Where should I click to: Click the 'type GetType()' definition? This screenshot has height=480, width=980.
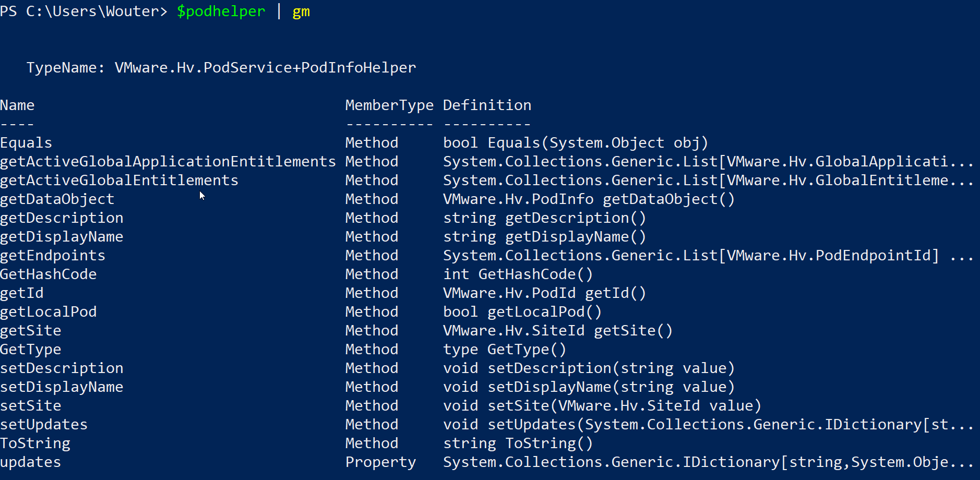click(505, 350)
